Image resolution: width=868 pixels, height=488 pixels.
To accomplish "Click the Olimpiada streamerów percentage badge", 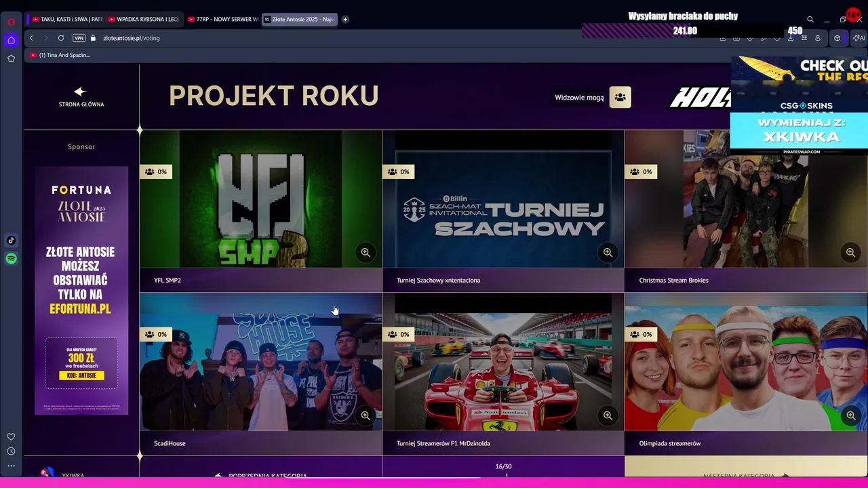I will pyautogui.click(x=641, y=334).
